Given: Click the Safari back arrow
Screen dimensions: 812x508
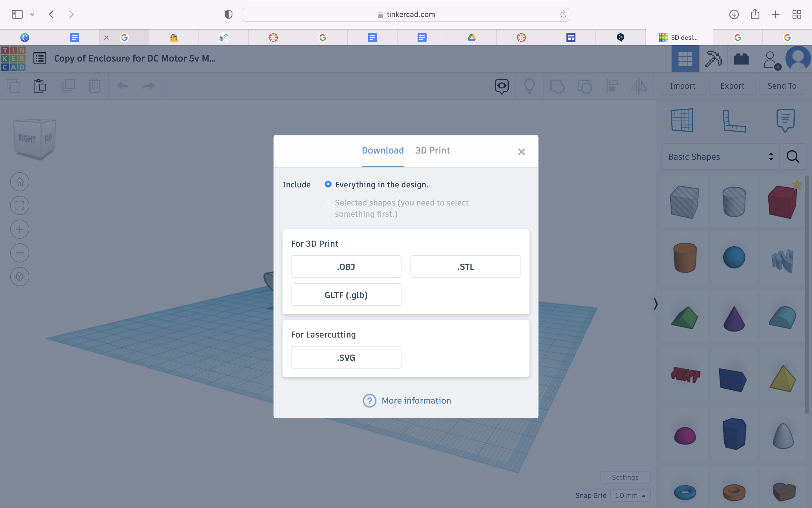Looking at the screenshot, I should [51, 14].
